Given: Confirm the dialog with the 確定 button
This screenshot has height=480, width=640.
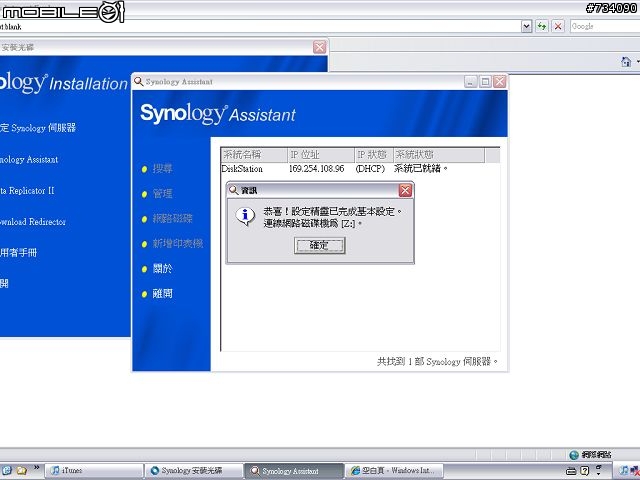Looking at the screenshot, I should [x=319, y=245].
